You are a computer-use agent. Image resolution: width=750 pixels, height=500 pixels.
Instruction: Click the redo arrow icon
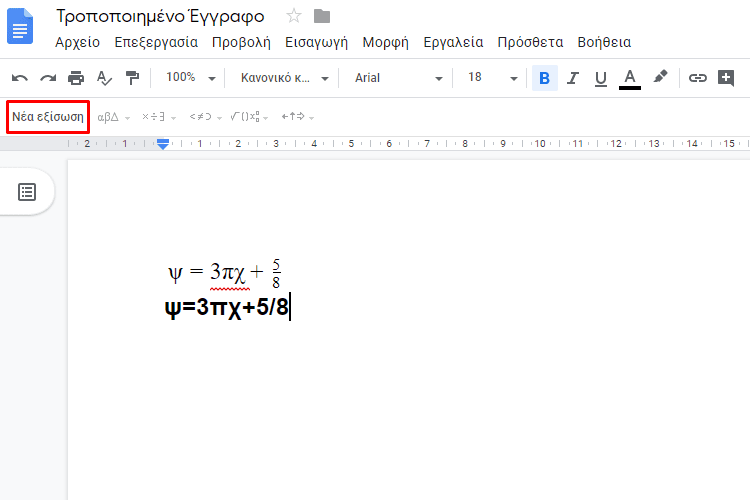47,78
